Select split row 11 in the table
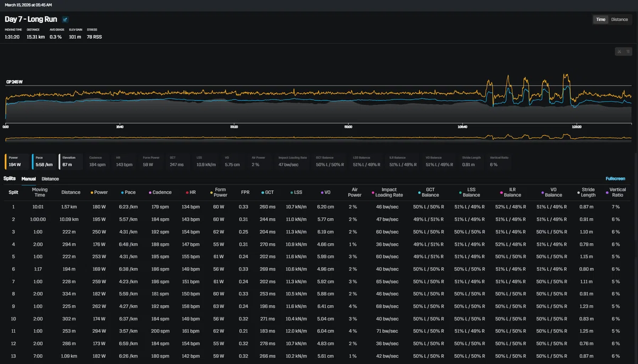Image resolution: width=638 pixels, height=364 pixels. pyautogui.click(x=319, y=331)
